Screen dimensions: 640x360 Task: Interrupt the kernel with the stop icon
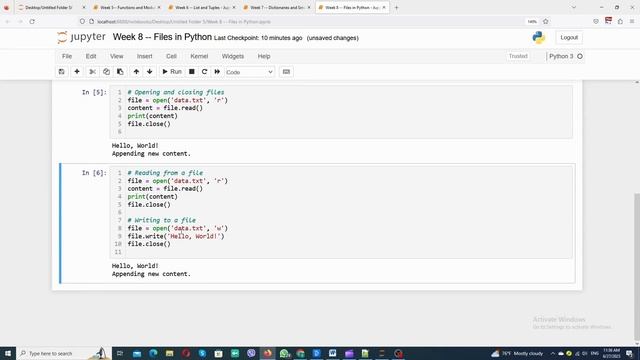(191, 72)
